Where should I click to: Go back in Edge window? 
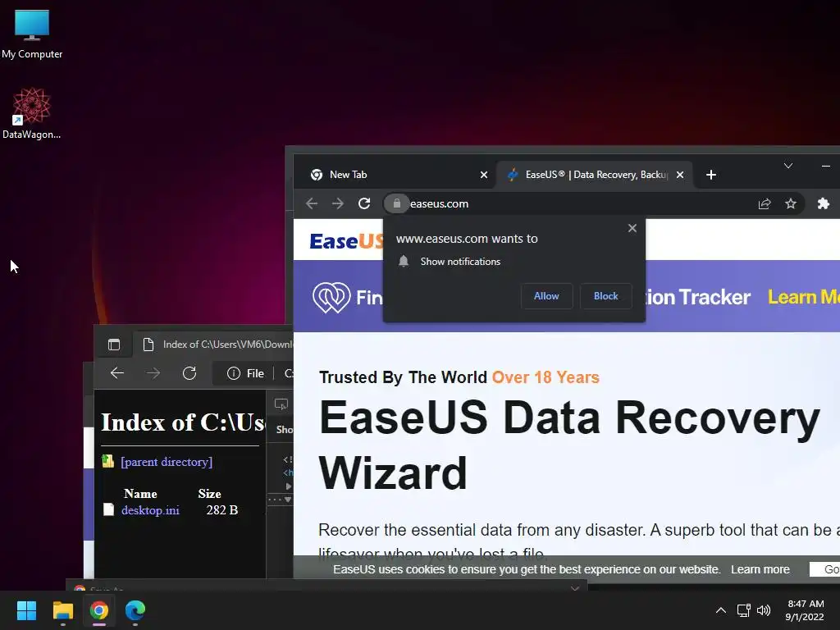(x=117, y=373)
